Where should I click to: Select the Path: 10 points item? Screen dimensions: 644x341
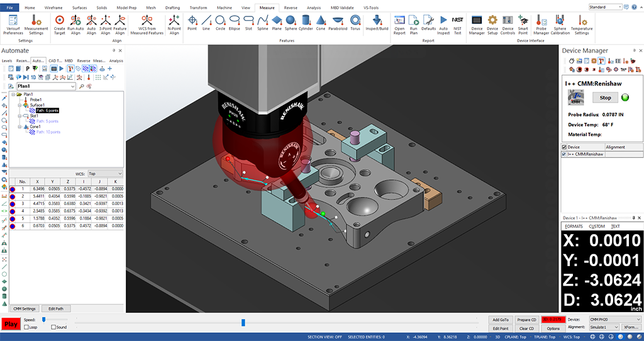[x=48, y=132]
